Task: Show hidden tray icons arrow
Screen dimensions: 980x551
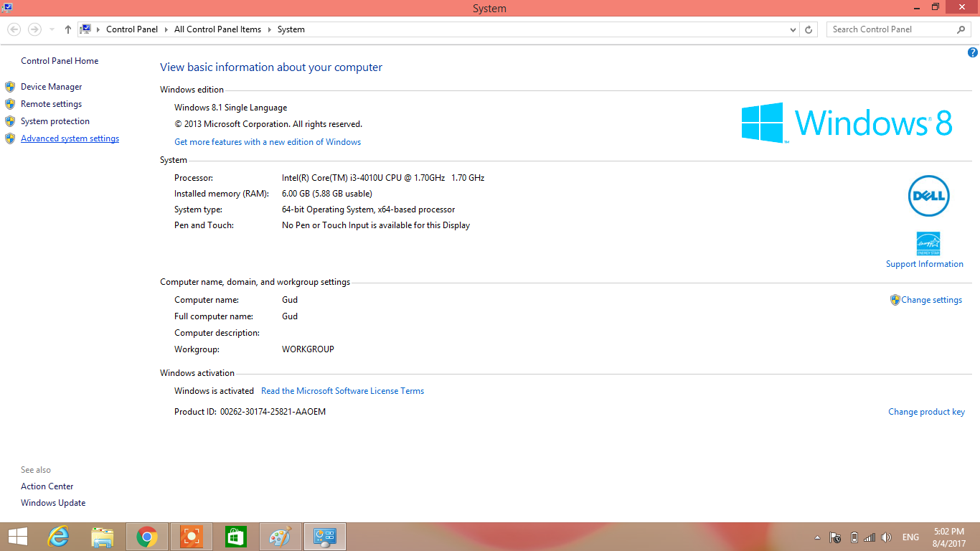Action: tap(817, 537)
